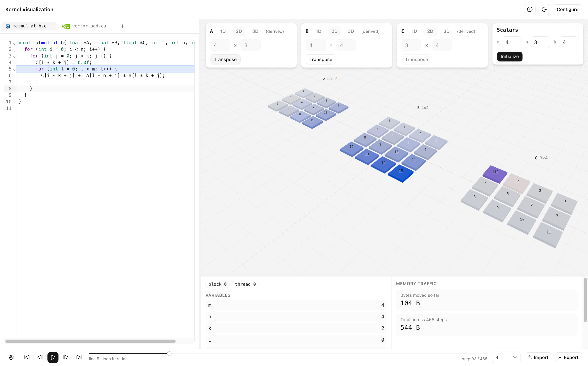Collapse code fold arrow on line 3
The image size is (588, 366).
point(15,56)
